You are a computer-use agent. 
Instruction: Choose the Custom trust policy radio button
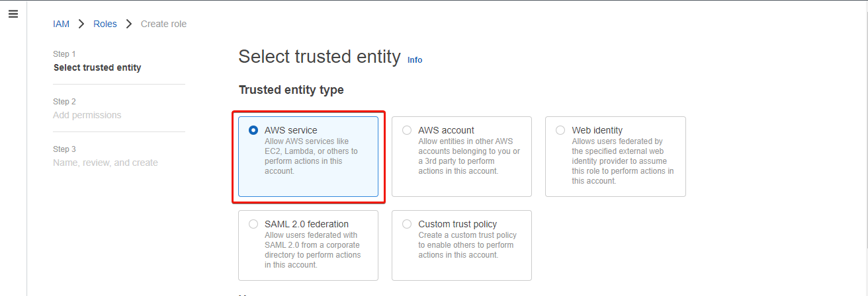pyautogui.click(x=407, y=224)
